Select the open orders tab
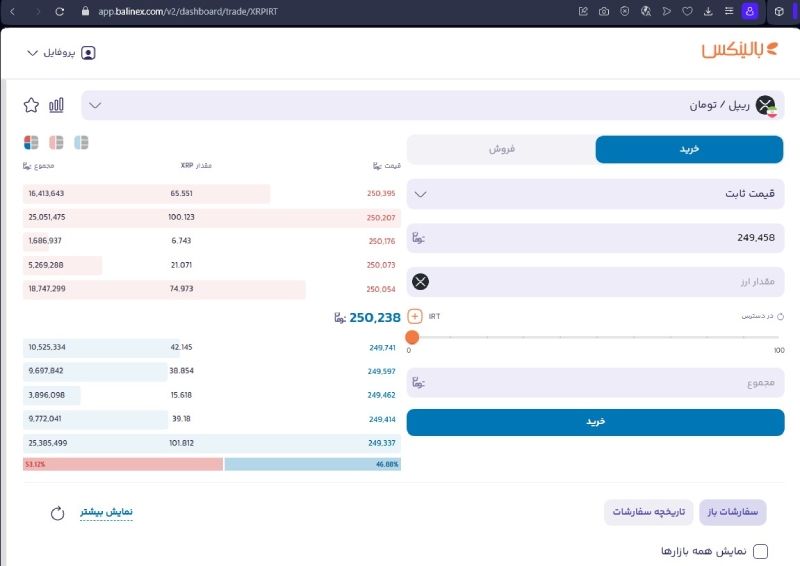This screenshot has width=800, height=566. 733,512
